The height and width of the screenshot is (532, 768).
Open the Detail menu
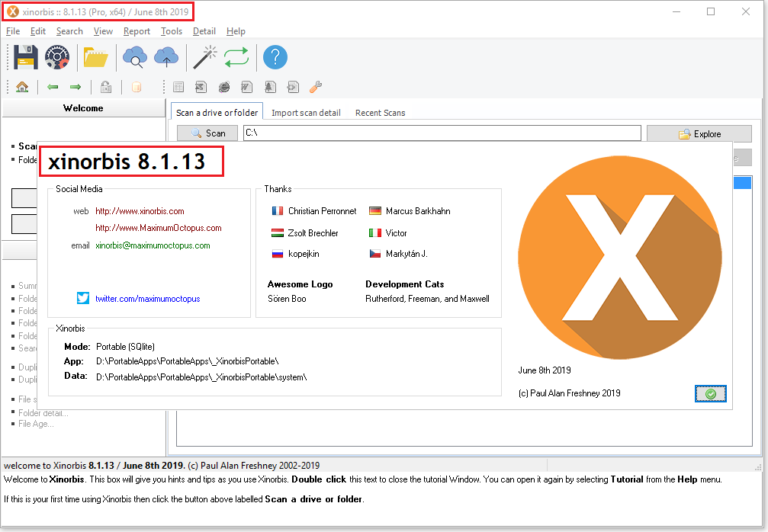pyautogui.click(x=204, y=31)
